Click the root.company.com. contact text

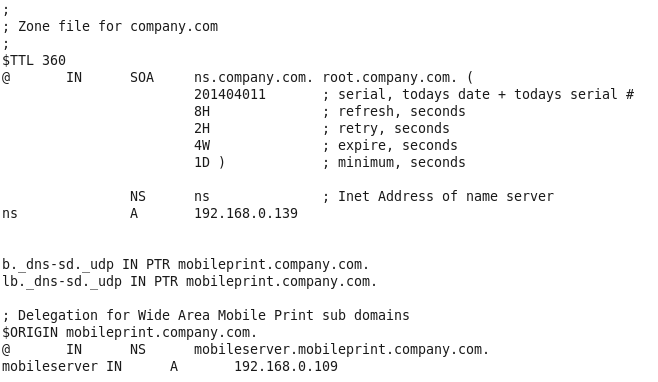click(x=389, y=78)
